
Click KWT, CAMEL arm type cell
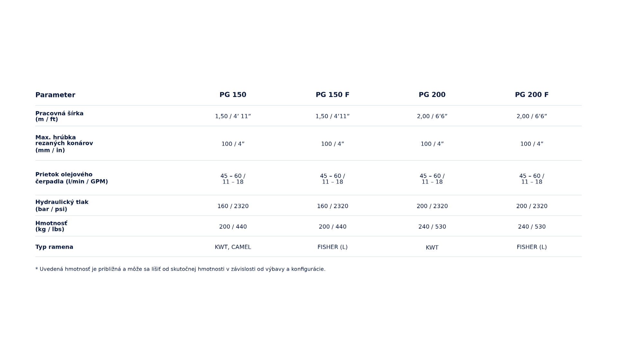pos(233,247)
